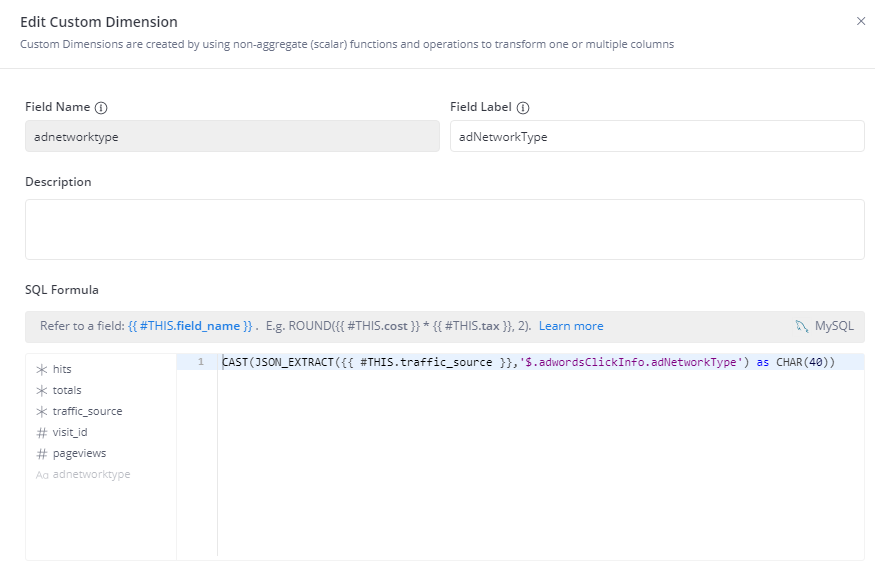Close the Edit Custom Dimension dialog
The image size is (875, 565).
click(861, 21)
